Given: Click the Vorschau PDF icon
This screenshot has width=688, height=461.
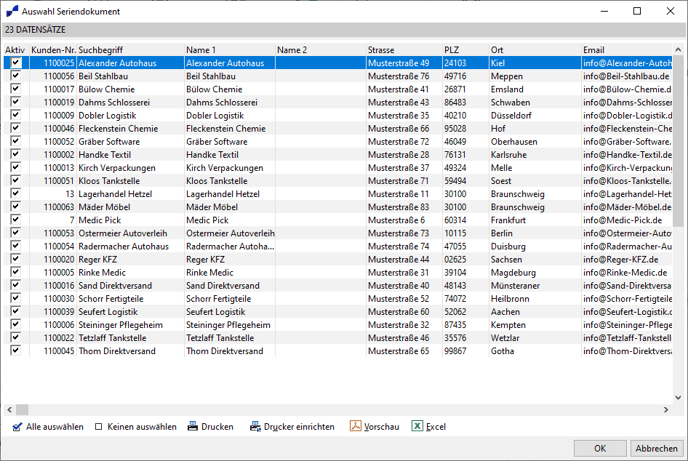Looking at the screenshot, I should point(355,426).
